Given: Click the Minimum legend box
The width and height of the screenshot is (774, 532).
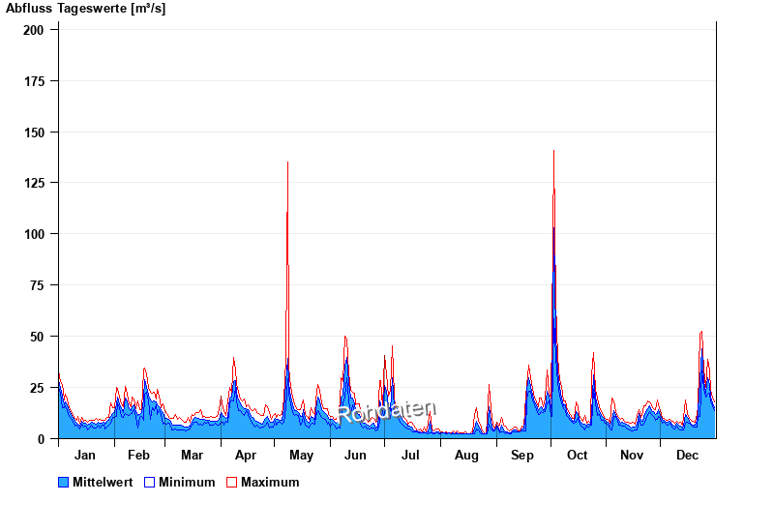Looking at the screenshot, I should (x=150, y=483).
